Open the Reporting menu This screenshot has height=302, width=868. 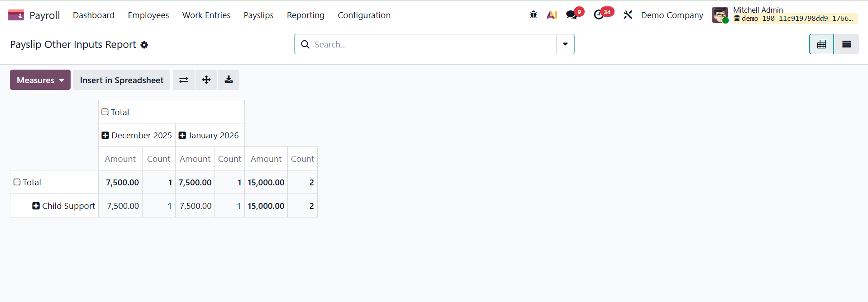[x=305, y=15]
